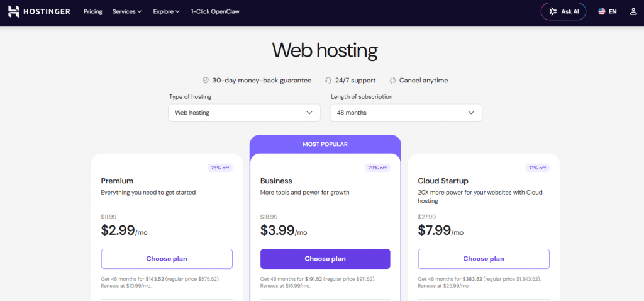Click the struck-through $18.99 price

(269, 217)
